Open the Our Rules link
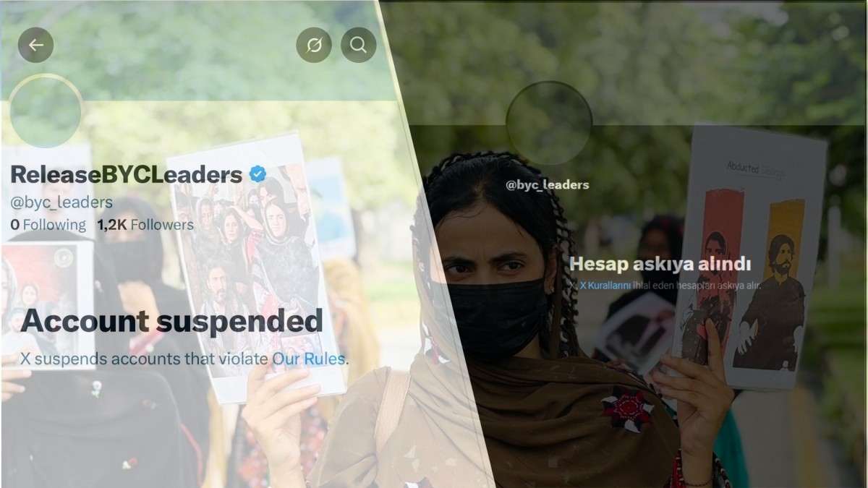The image size is (868, 488). pyautogui.click(x=309, y=358)
